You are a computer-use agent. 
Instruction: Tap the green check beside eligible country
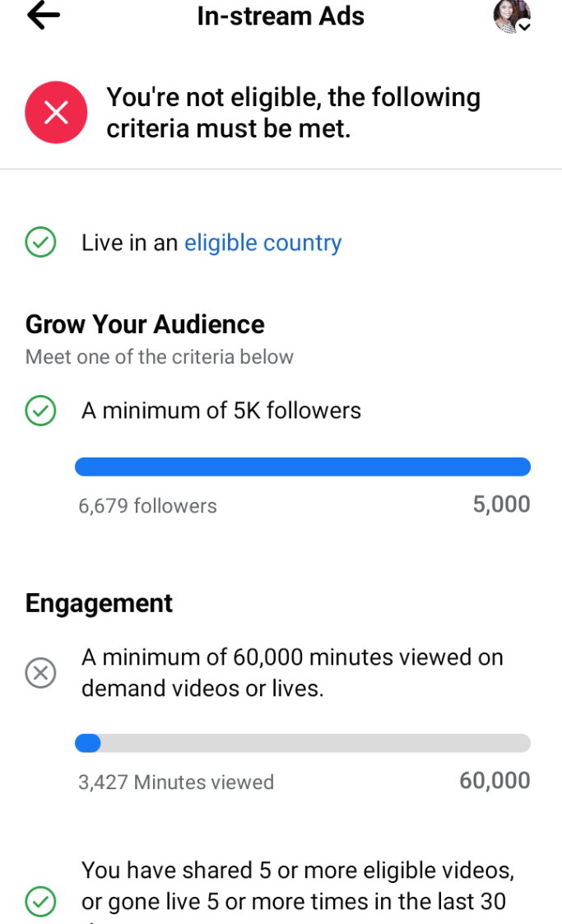pyautogui.click(x=40, y=242)
